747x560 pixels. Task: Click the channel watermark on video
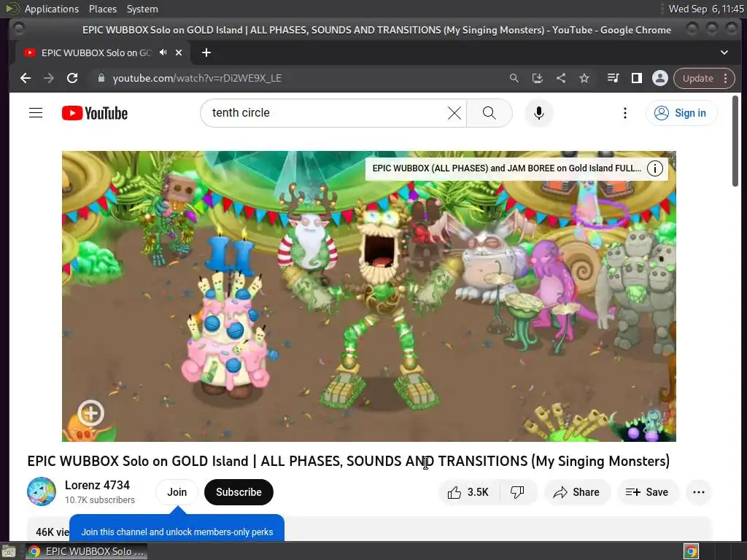point(90,413)
